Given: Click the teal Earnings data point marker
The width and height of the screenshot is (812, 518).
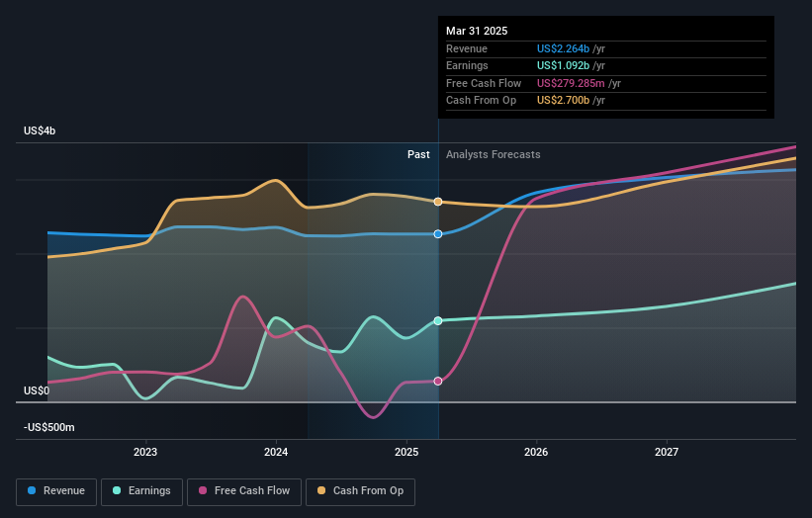Looking at the screenshot, I should [438, 321].
